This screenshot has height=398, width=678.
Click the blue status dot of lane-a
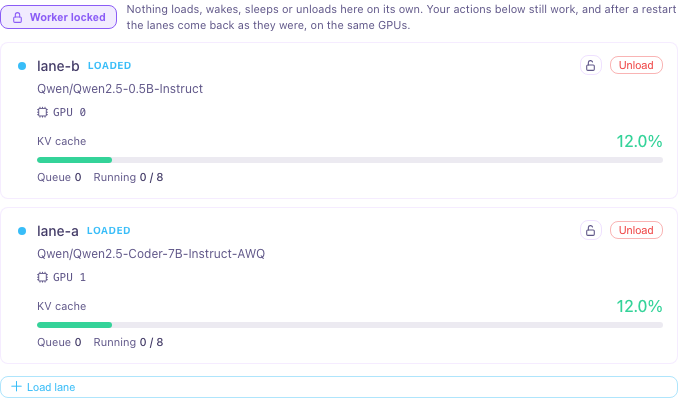tap(22, 231)
